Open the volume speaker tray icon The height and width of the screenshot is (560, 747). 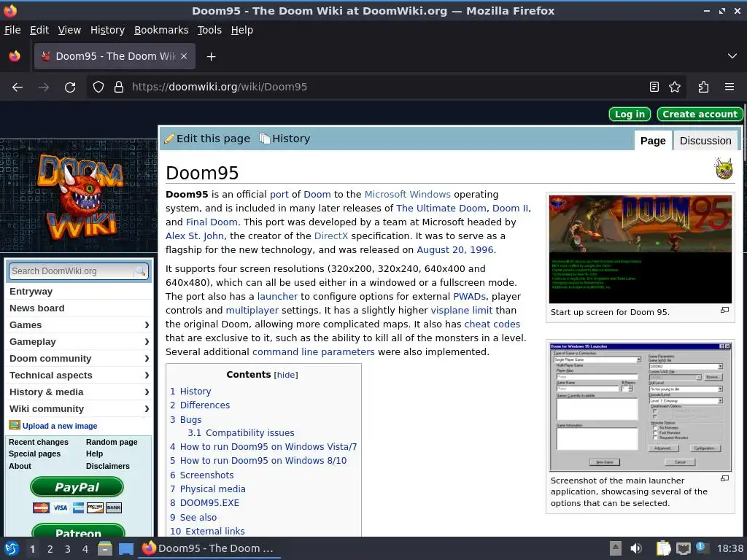[636, 548]
